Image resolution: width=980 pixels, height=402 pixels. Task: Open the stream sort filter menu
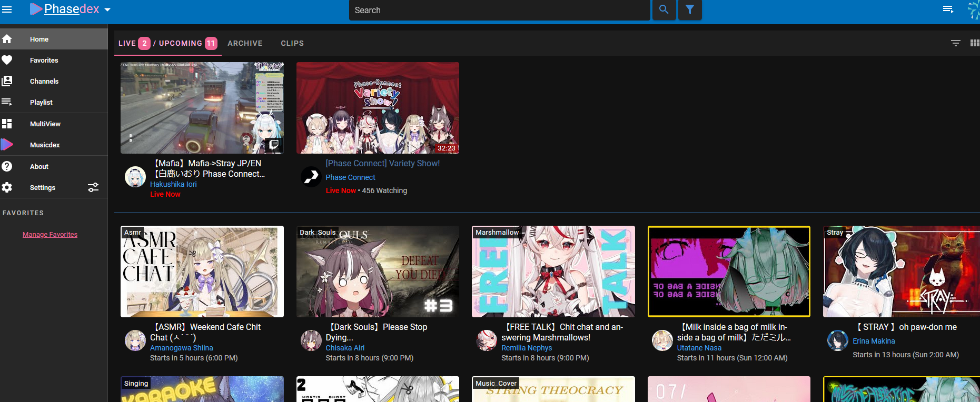tap(955, 43)
